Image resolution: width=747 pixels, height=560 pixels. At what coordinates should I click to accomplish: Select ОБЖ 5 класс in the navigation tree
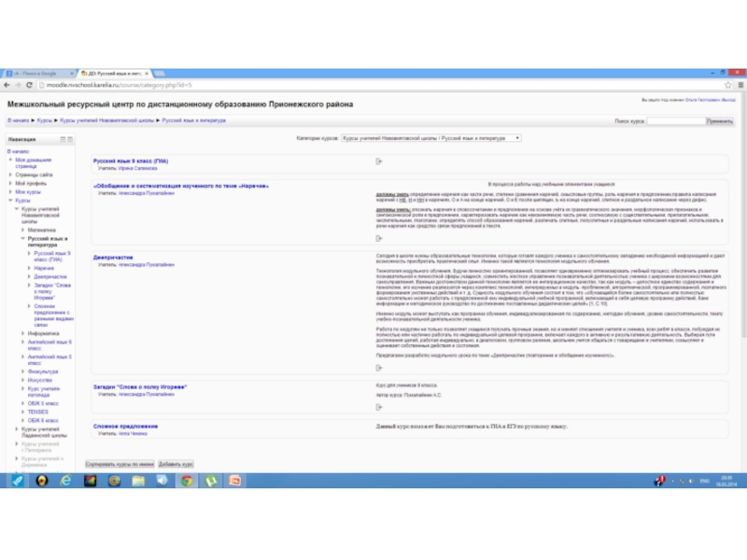point(43,403)
